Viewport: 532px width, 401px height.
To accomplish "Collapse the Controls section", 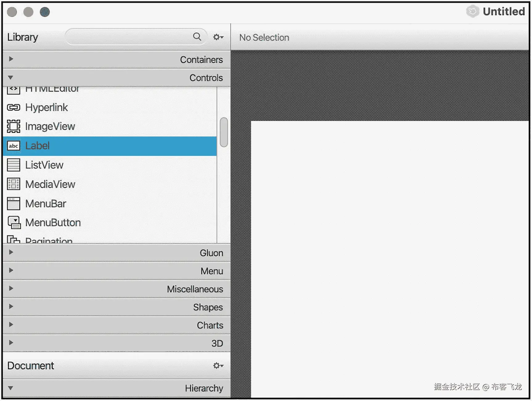I will point(117,77).
